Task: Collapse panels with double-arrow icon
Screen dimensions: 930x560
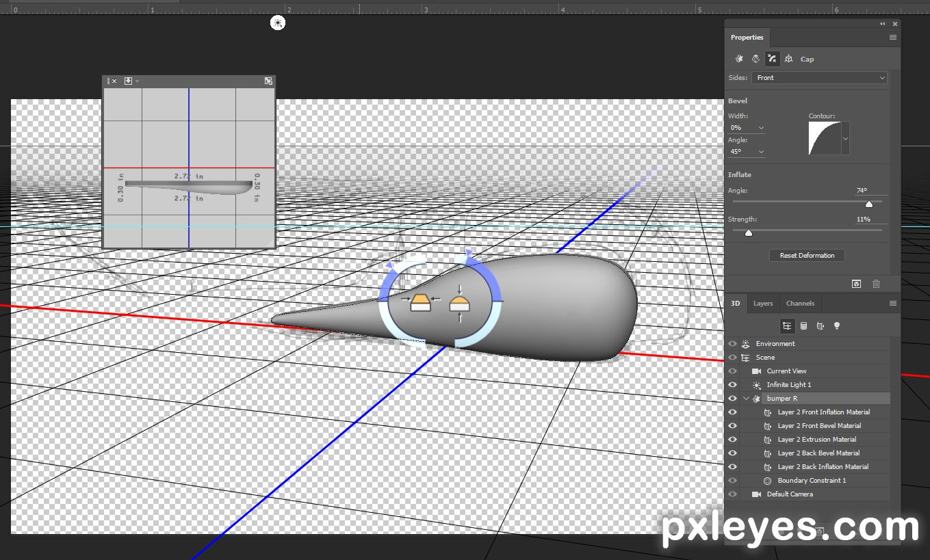Action: [883, 24]
